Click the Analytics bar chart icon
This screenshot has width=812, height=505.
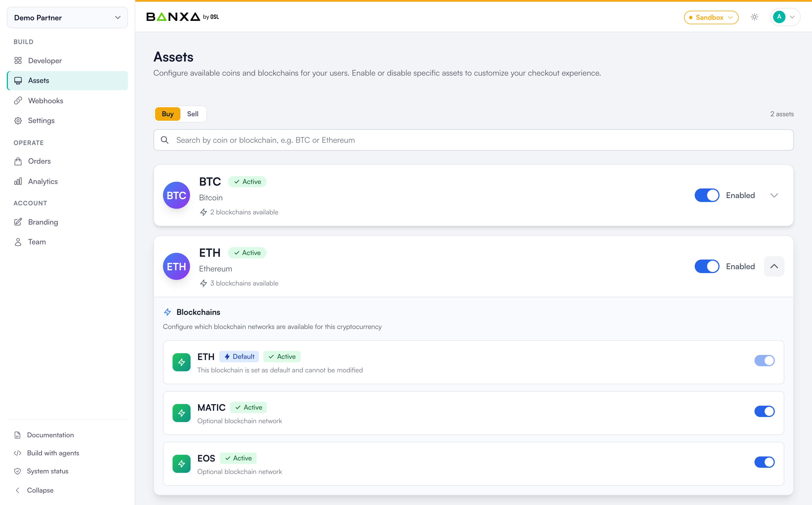(18, 181)
